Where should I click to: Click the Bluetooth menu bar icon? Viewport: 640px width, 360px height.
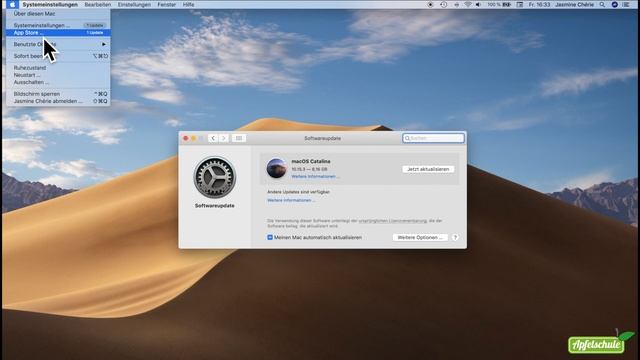point(456,4)
